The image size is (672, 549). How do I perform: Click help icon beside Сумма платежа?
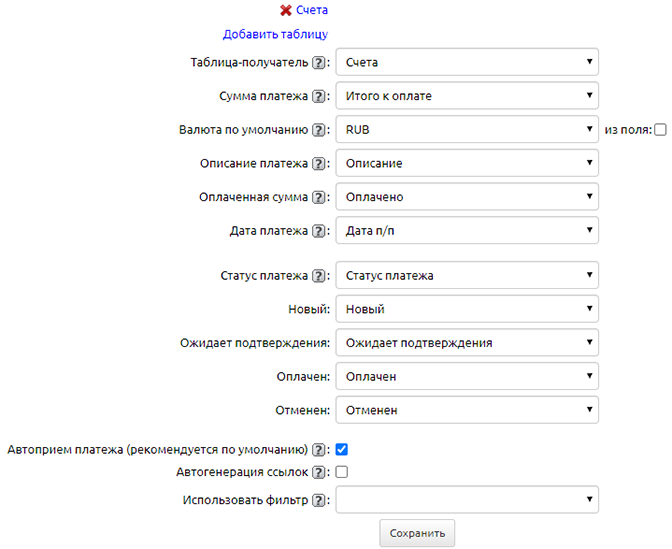tap(320, 97)
